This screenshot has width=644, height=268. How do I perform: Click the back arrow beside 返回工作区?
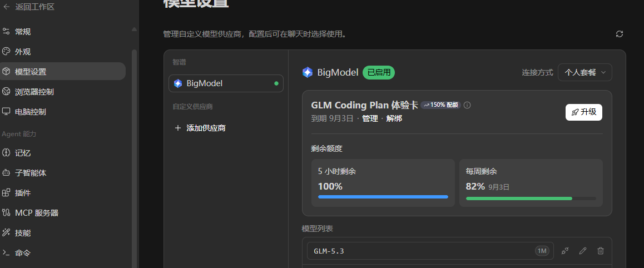click(7, 7)
